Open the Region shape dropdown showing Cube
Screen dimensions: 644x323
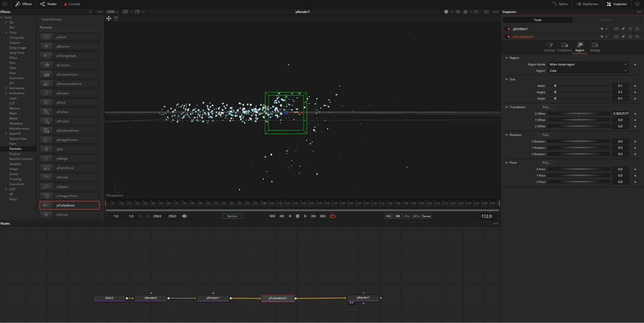click(588, 71)
